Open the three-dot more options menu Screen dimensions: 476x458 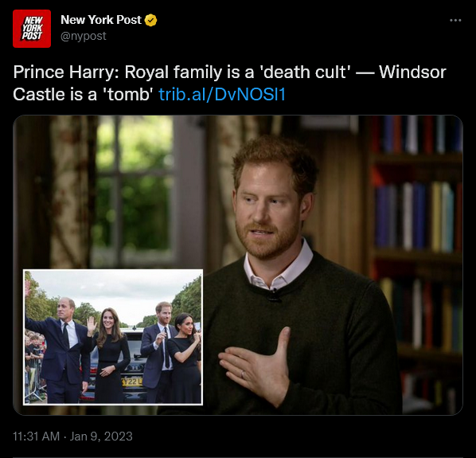455,21
